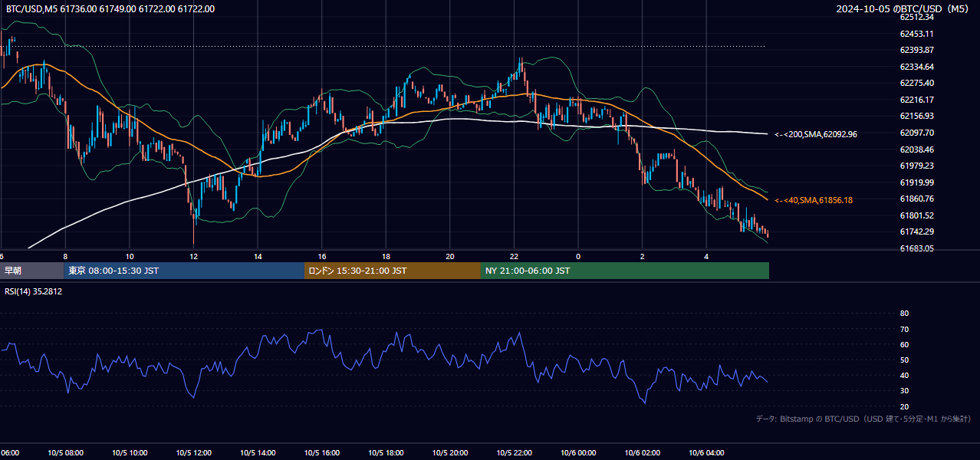The width and height of the screenshot is (980, 460).
Task: Click the RSI(14) 35.2812 indicator label
Action: tap(34, 291)
